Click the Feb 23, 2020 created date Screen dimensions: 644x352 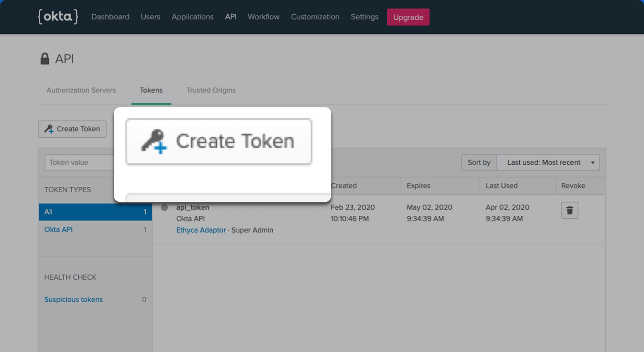pos(353,207)
